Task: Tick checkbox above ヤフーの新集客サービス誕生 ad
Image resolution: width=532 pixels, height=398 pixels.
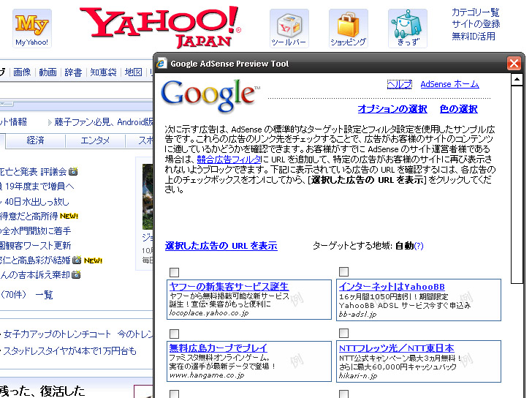Action: coord(174,272)
